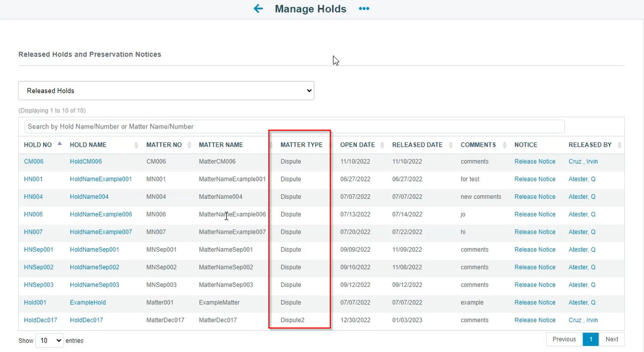
Task: View Release Notice for HN006 row
Action: click(x=535, y=214)
